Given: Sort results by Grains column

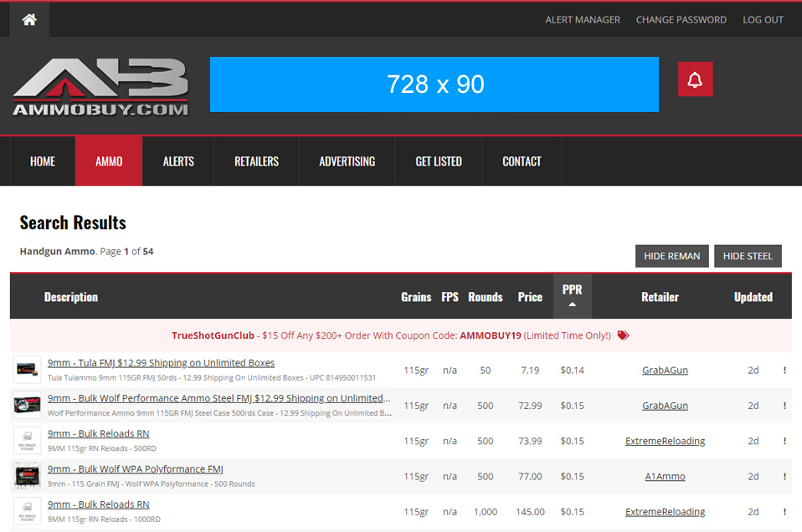Looking at the screenshot, I should point(416,297).
